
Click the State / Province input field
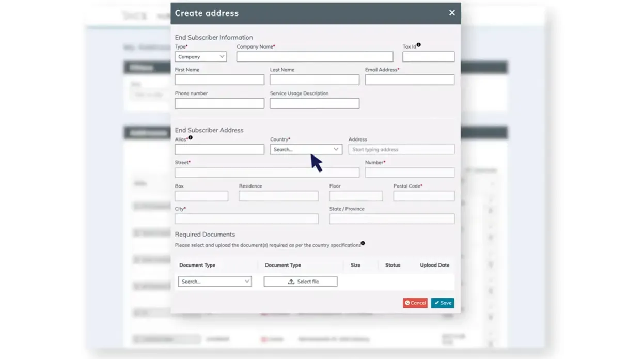[391, 218]
